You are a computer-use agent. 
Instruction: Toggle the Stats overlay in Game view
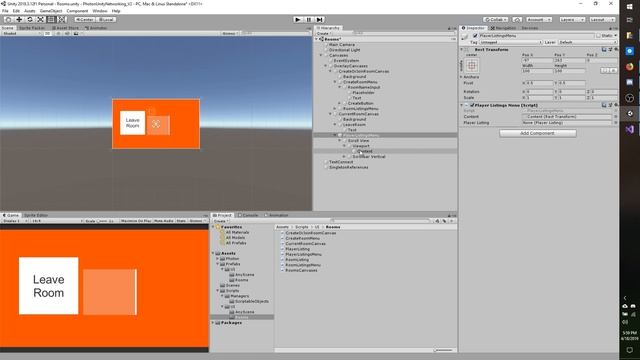pyautogui.click(x=181, y=221)
